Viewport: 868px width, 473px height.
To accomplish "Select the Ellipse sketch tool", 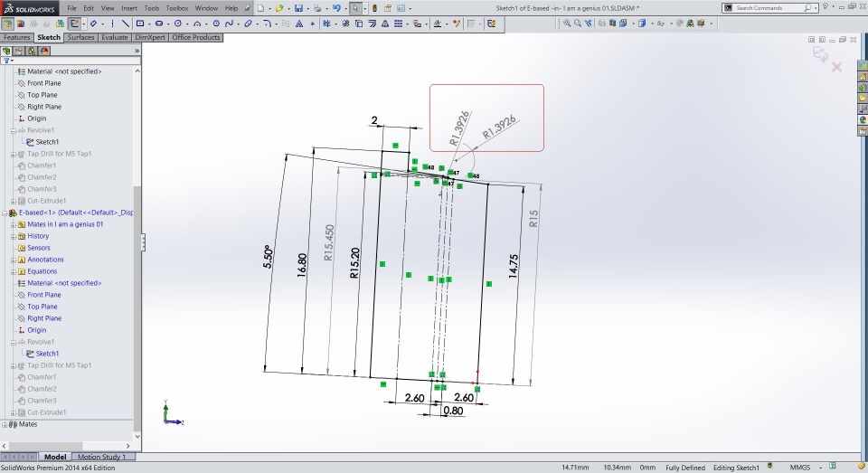I will (x=248, y=24).
